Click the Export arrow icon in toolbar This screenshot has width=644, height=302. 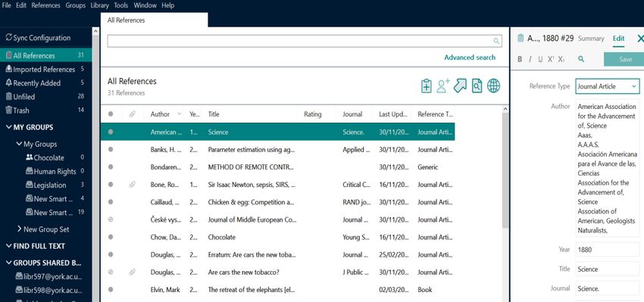pos(460,86)
